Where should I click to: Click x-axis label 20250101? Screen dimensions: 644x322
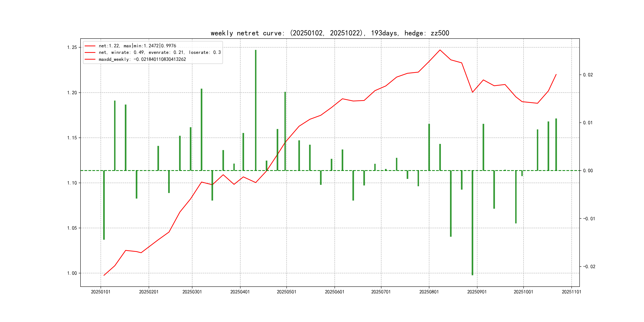coord(101,292)
